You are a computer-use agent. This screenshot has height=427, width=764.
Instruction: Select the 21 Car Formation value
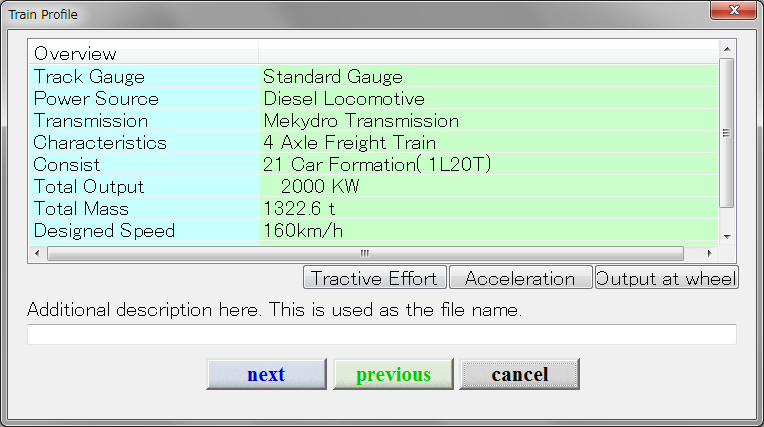click(377, 164)
